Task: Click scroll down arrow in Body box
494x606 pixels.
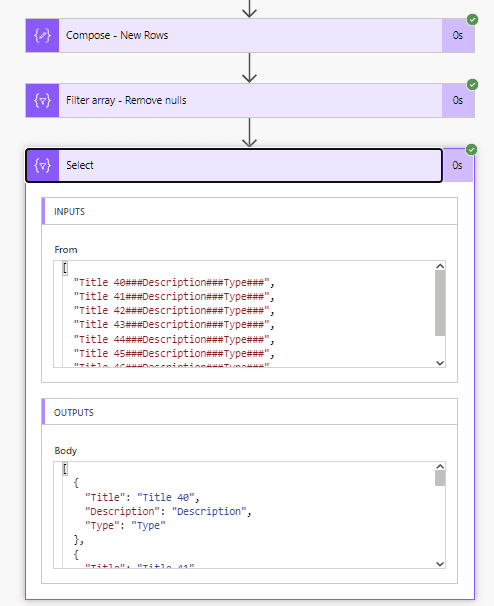Action: point(440,564)
